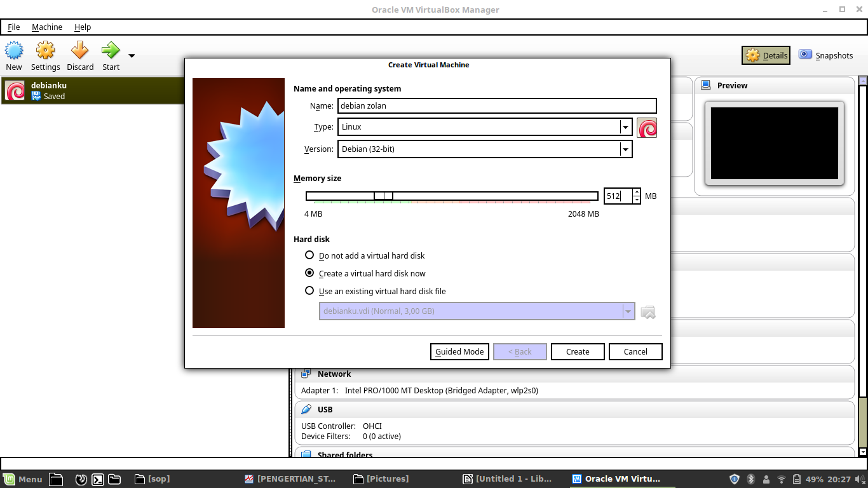This screenshot has height=488, width=868.
Task: Open the Wi-Fi network tray icon
Action: point(782,479)
